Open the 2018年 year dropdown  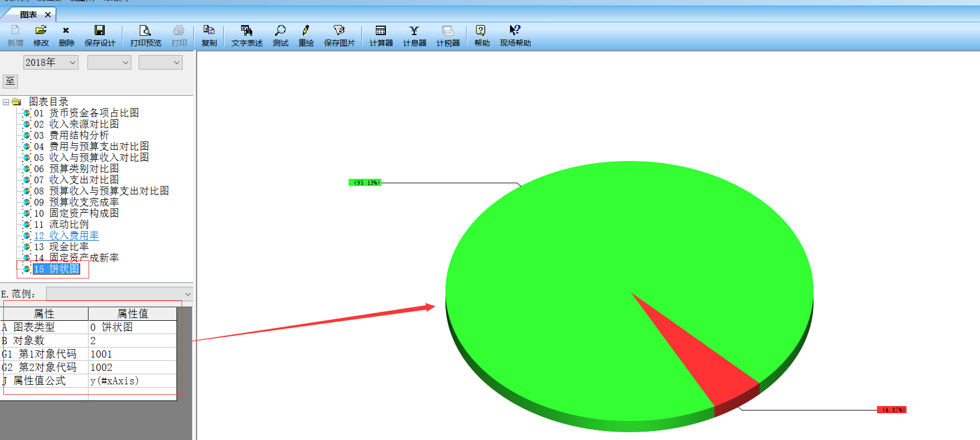[x=51, y=62]
